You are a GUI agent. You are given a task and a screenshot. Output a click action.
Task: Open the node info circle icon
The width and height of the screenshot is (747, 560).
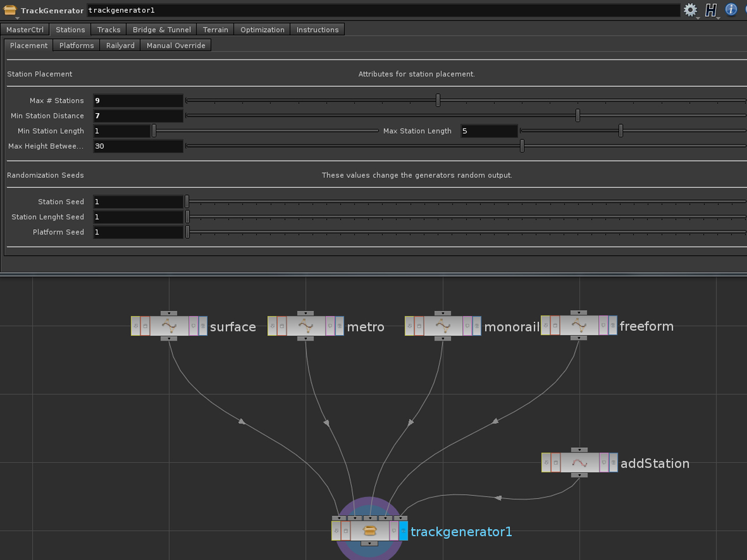tap(730, 9)
